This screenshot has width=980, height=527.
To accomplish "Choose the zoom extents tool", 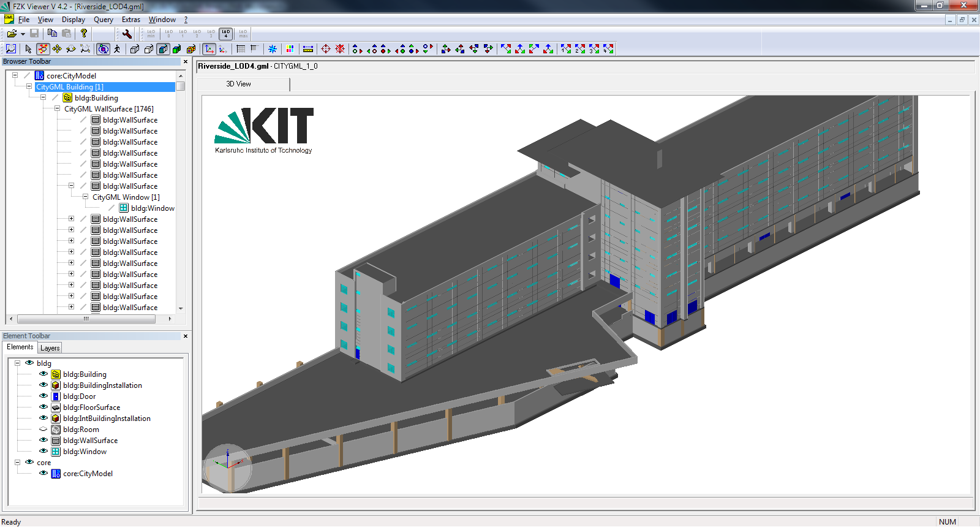I will (x=85, y=49).
